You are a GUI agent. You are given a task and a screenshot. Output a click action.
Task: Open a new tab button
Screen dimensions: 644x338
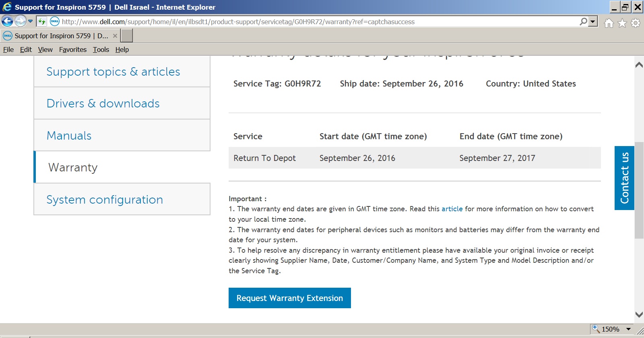(x=127, y=36)
